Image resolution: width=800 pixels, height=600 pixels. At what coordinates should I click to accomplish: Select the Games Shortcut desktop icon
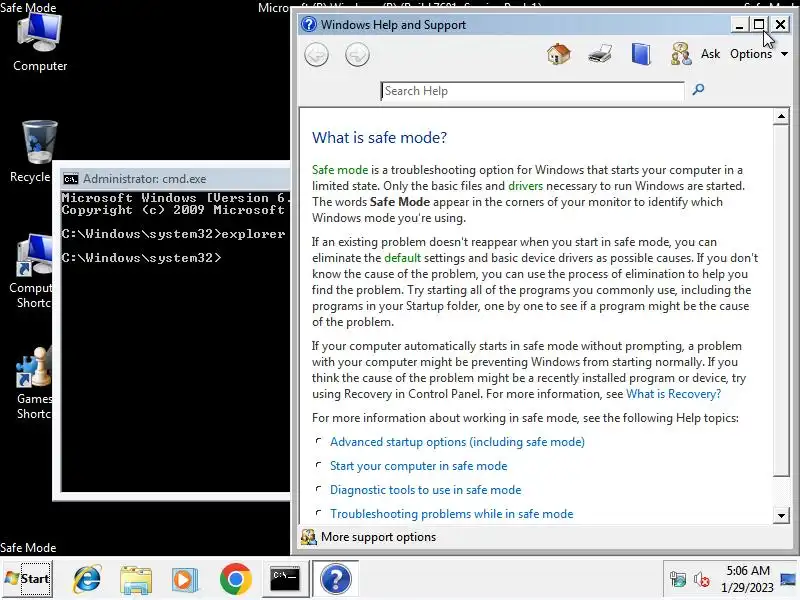click(x=34, y=383)
